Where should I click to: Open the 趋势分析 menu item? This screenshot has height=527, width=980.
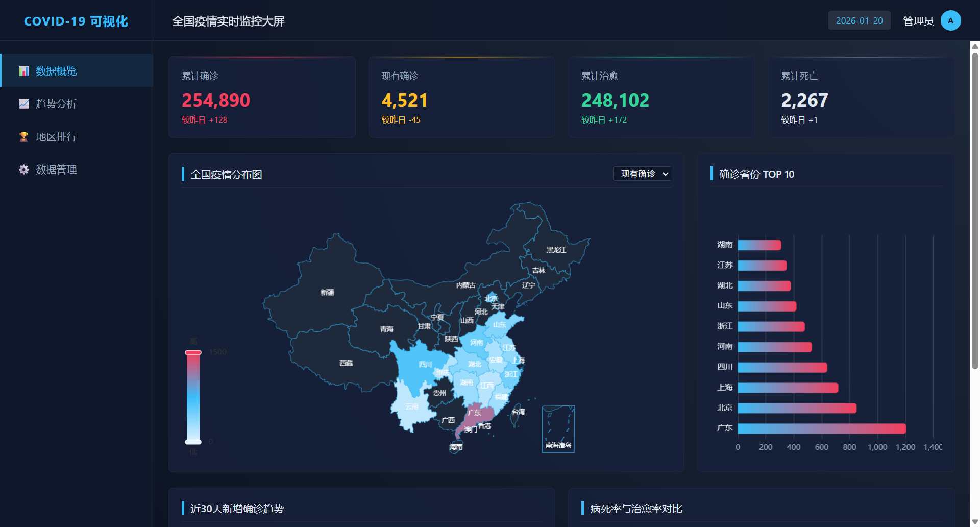pyautogui.click(x=56, y=104)
